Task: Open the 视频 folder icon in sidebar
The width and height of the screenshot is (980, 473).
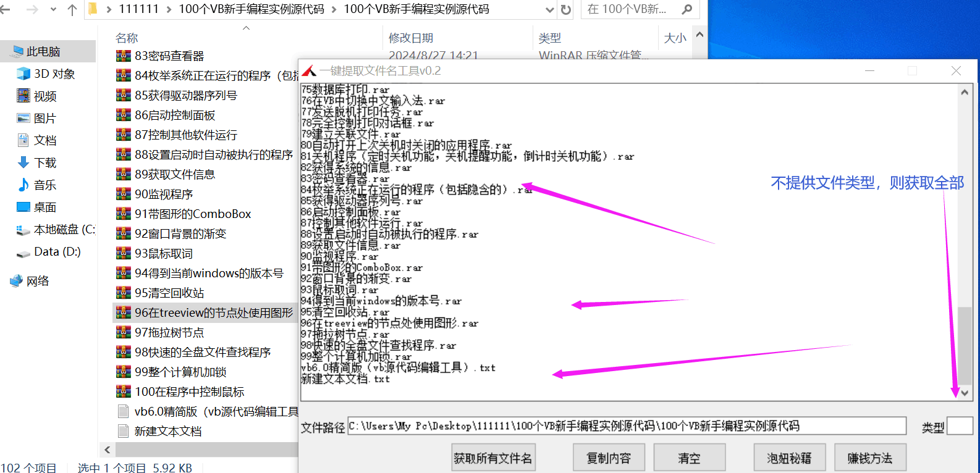Action: coord(23,96)
